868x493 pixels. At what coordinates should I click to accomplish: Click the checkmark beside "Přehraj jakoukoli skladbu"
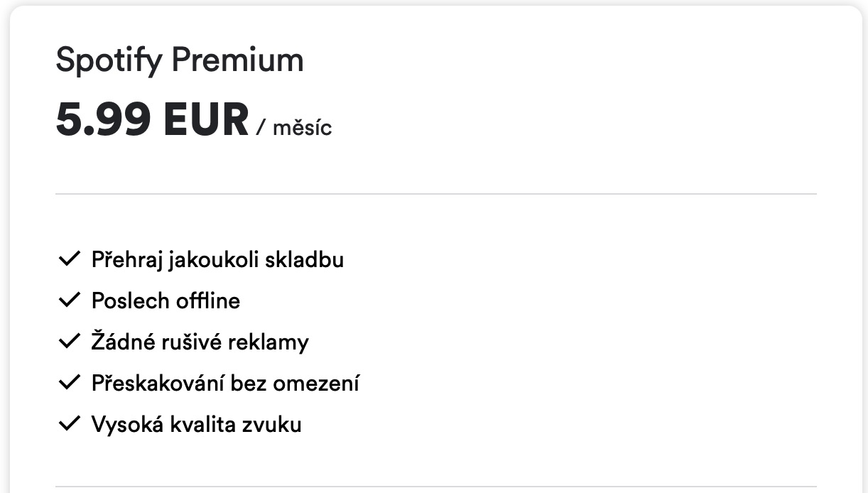point(68,259)
